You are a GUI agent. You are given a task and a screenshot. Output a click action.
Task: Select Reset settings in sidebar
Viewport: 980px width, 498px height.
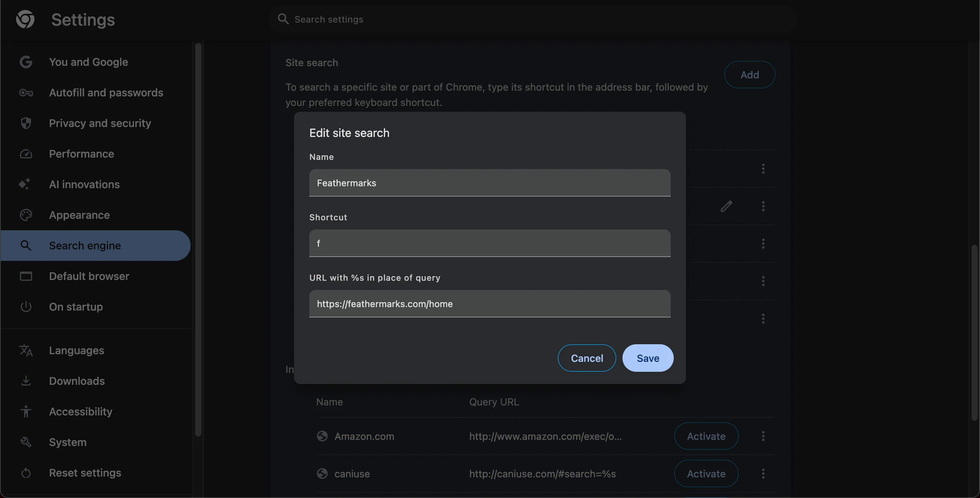[85, 473]
